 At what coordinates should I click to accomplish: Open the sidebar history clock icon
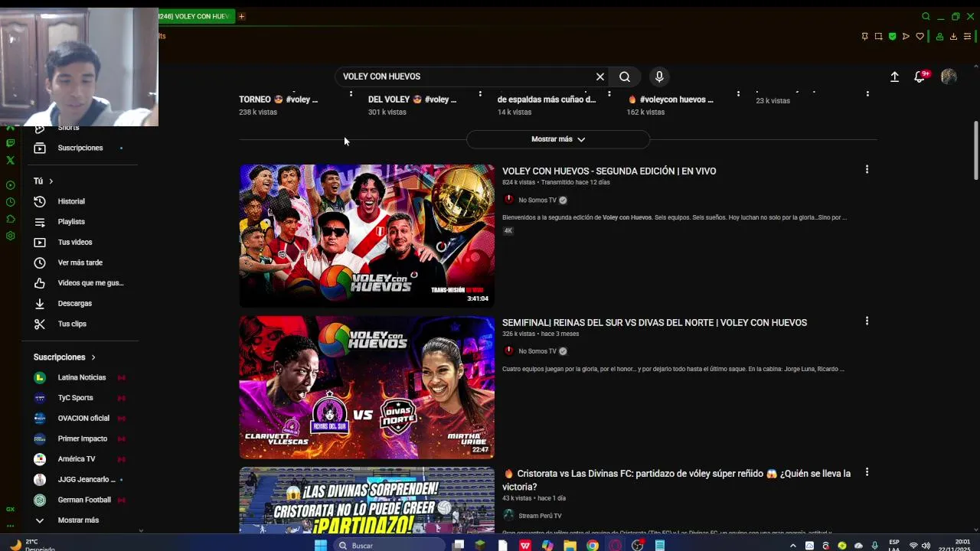(x=10, y=202)
